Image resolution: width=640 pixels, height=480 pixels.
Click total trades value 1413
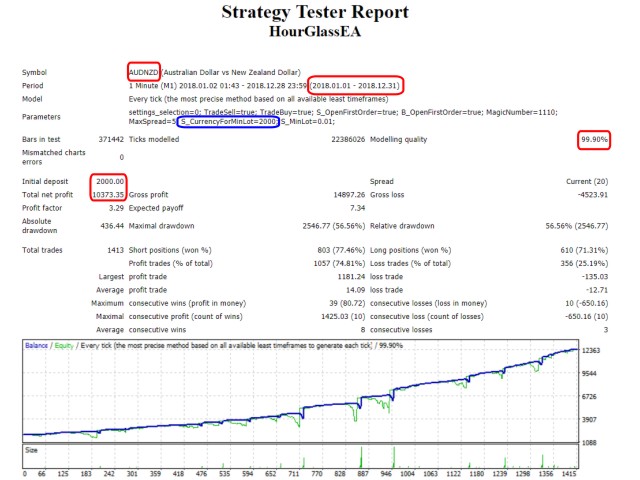tap(116, 250)
